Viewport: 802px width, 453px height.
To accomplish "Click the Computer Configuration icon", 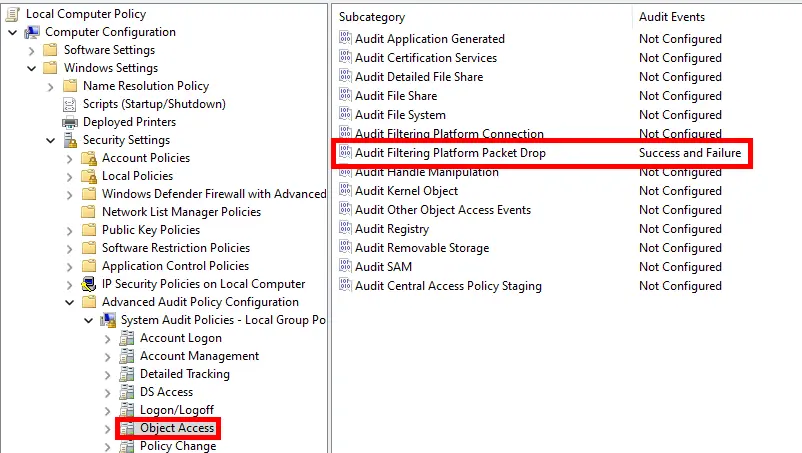I will [x=32, y=32].
